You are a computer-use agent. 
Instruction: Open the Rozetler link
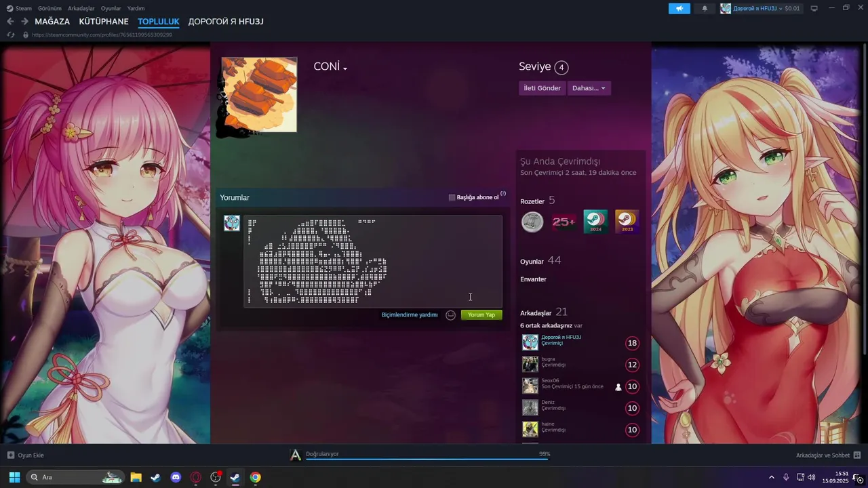click(x=532, y=201)
